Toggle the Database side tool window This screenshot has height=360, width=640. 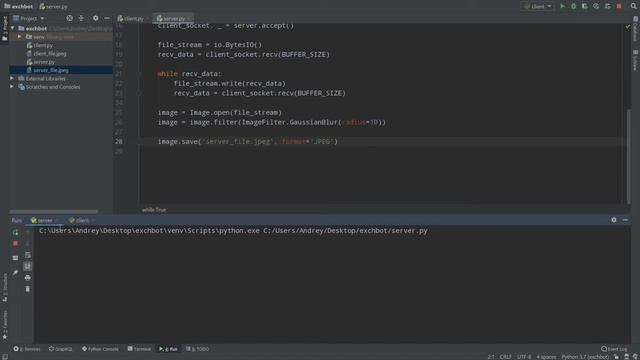[x=636, y=29]
